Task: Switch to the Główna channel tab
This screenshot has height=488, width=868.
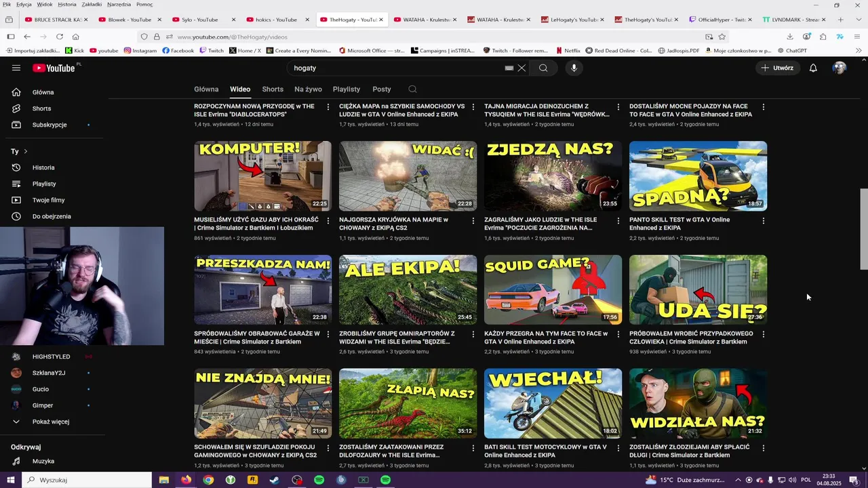Action: (206, 89)
